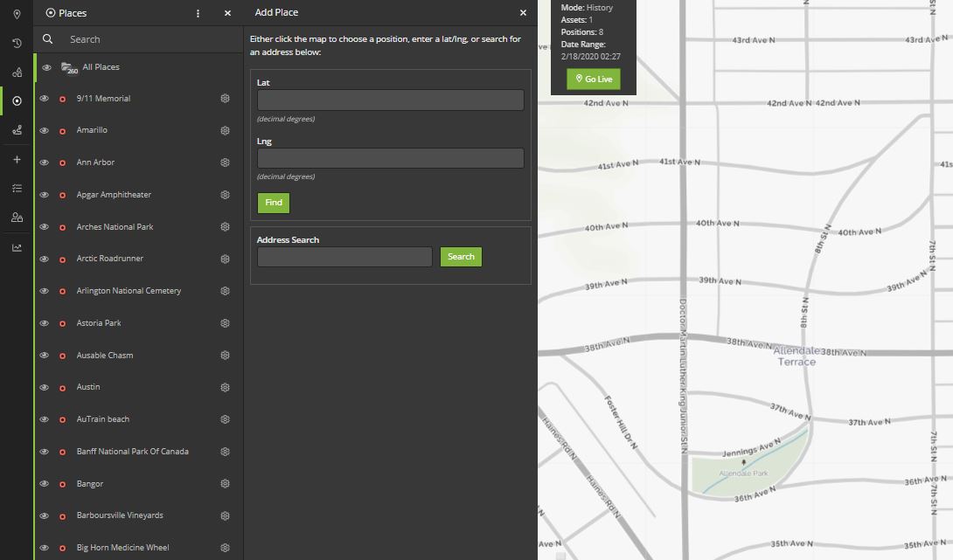This screenshot has width=953, height=560.
Task: Click the user lock icon in sidebar
Action: pos(17,218)
